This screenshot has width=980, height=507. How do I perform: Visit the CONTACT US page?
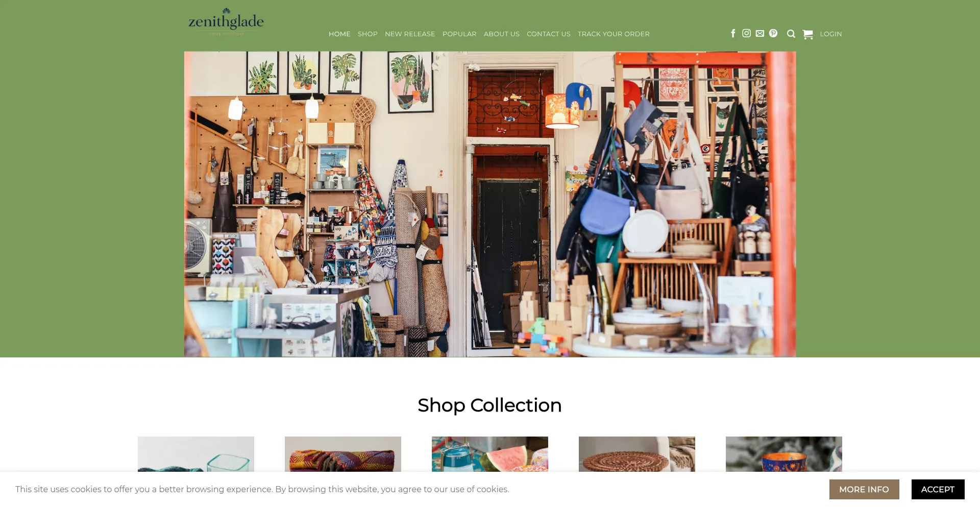pos(549,34)
